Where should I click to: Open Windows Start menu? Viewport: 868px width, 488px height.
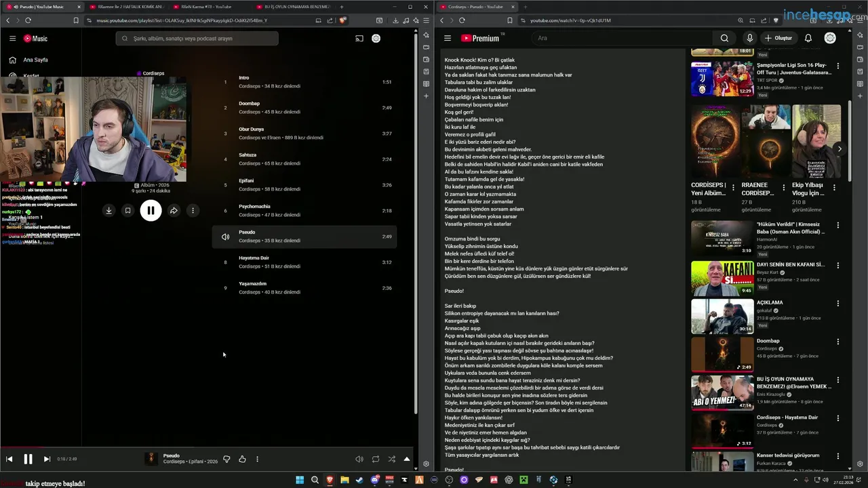coord(300,480)
